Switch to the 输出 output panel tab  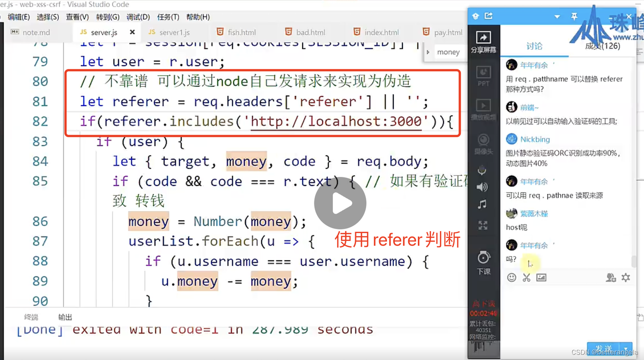(x=65, y=317)
